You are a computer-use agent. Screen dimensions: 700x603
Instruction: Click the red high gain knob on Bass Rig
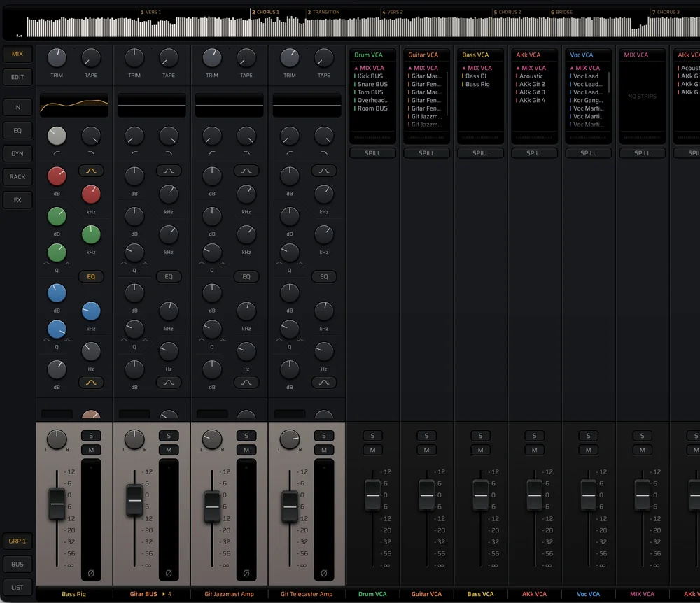pyautogui.click(x=57, y=176)
